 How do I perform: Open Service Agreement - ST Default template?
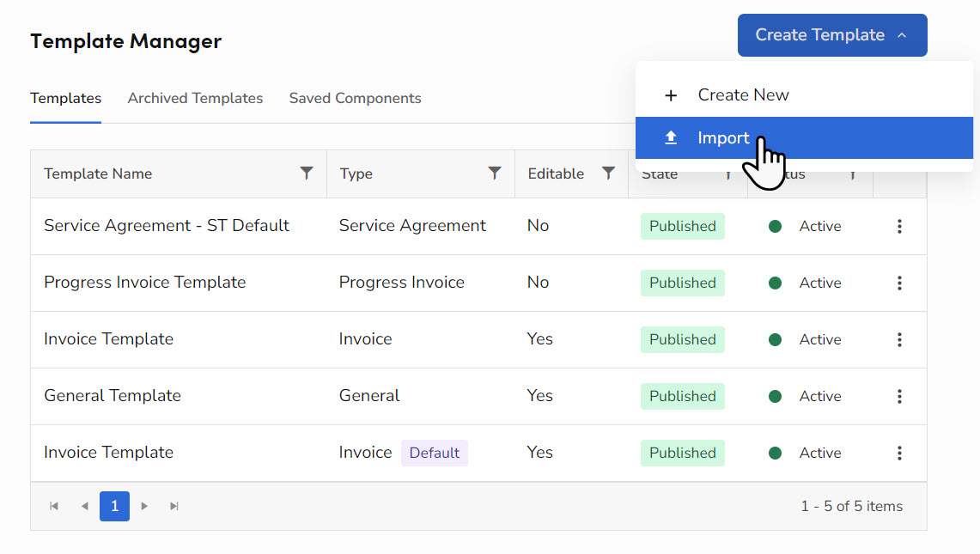point(168,226)
